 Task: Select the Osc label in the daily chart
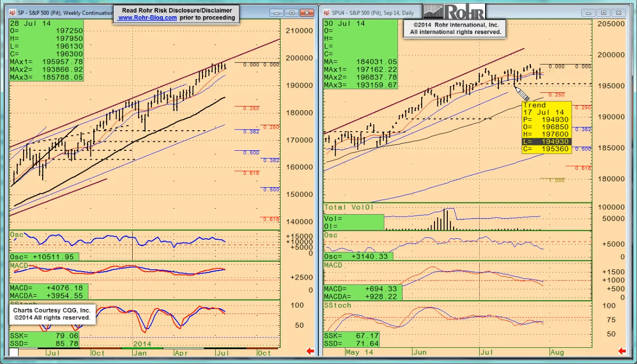(x=331, y=235)
